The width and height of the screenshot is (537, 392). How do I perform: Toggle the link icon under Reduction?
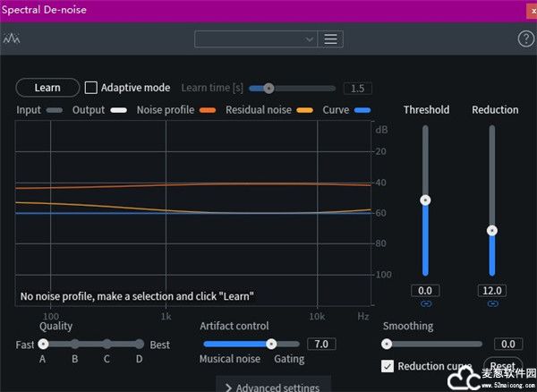(x=492, y=303)
